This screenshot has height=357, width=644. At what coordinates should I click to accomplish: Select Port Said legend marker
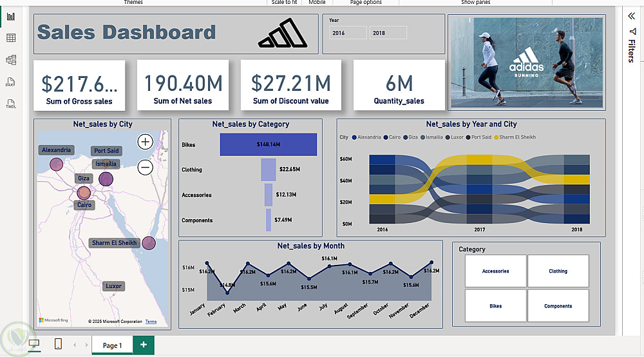pyautogui.click(x=468, y=137)
